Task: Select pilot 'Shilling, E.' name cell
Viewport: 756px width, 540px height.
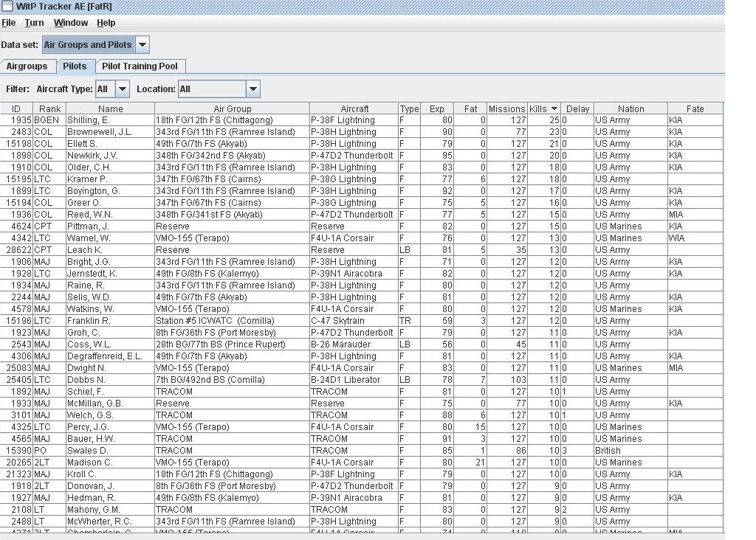Action: pos(111,120)
